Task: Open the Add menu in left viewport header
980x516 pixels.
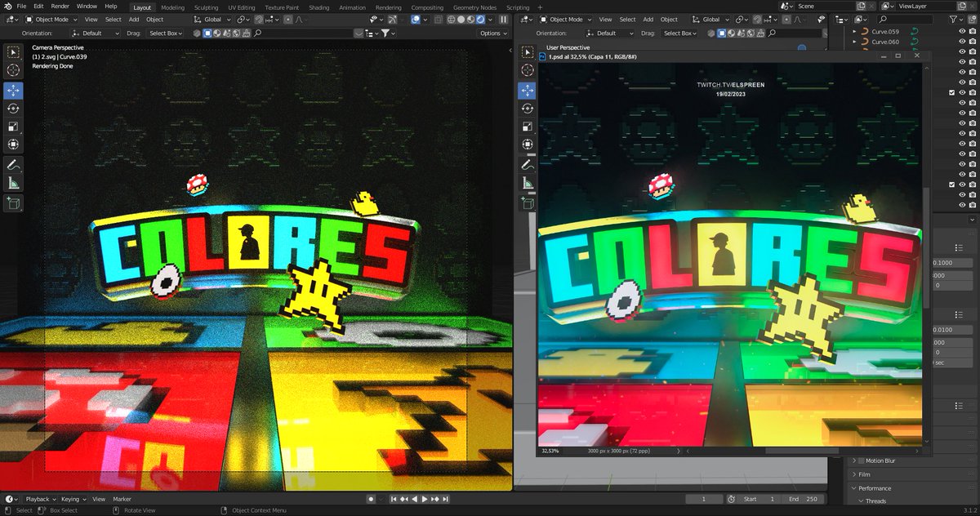Action: pos(133,19)
